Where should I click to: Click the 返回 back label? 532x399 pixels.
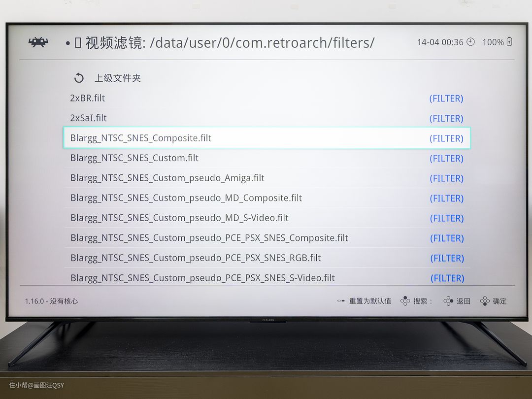tap(464, 301)
